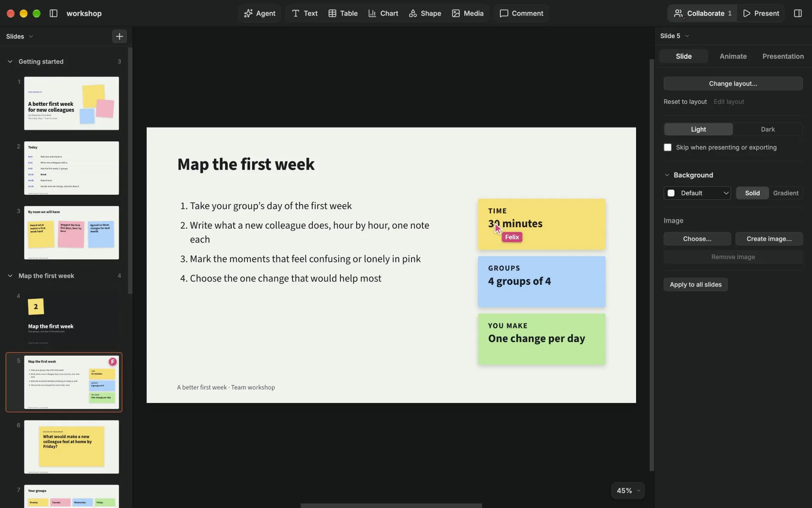Open the Media tool
Viewport: 812px width, 508px height.
(468, 13)
